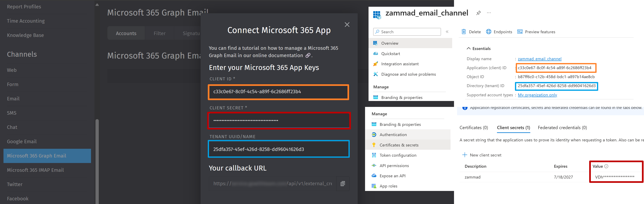Screen dimensions: 644x204
Task: Click into the Client Secret field
Action: click(279, 120)
